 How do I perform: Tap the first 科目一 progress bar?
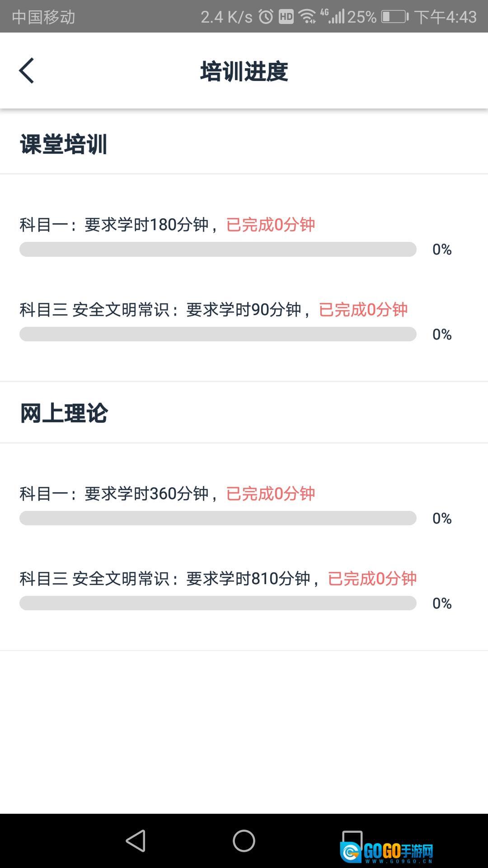tap(217, 249)
